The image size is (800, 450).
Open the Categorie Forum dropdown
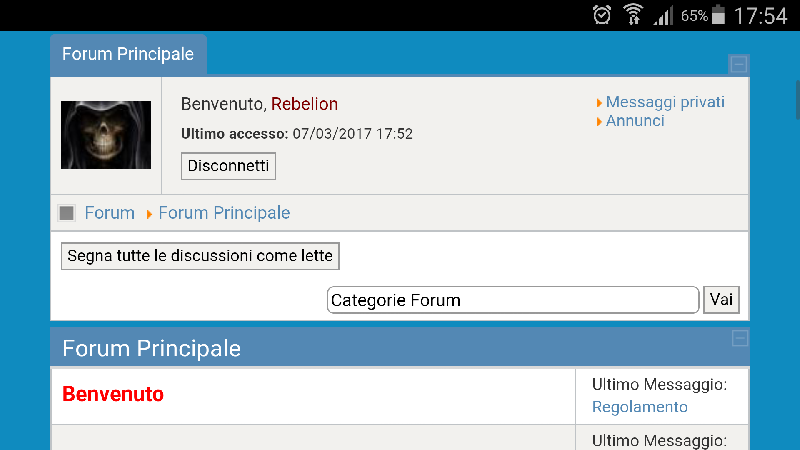tap(513, 300)
